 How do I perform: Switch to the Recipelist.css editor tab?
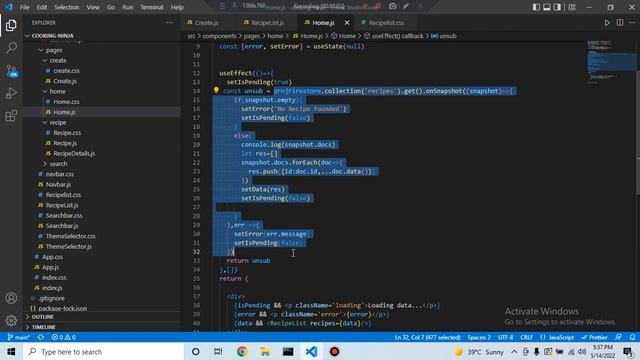[x=386, y=23]
